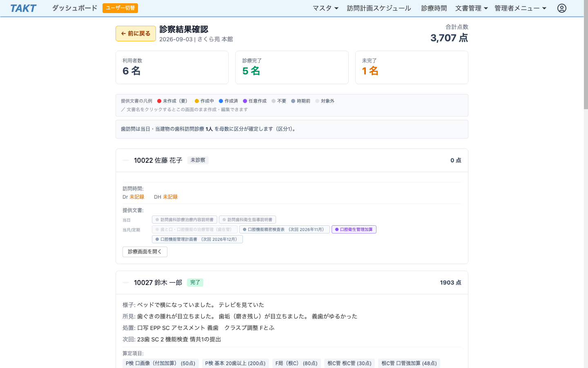Image resolution: width=588 pixels, height=368 pixels.
Task: Click the F局（根C）(80点) tag
Action: pyautogui.click(x=296, y=363)
